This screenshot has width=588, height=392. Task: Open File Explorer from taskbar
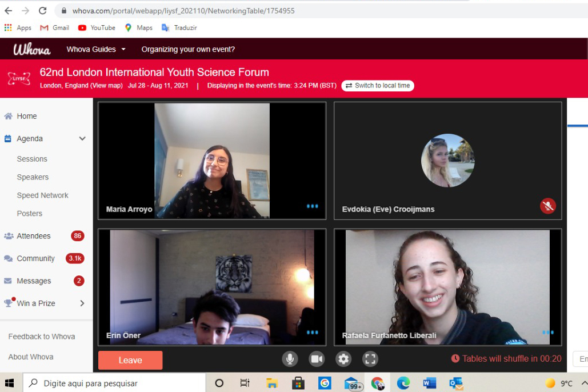click(x=271, y=383)
